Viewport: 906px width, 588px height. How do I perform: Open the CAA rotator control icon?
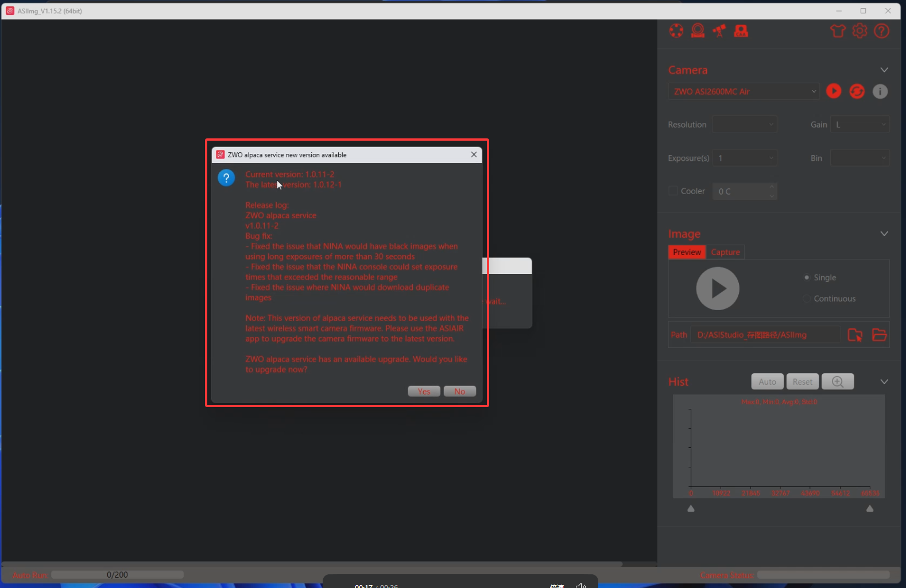[741, 31]
